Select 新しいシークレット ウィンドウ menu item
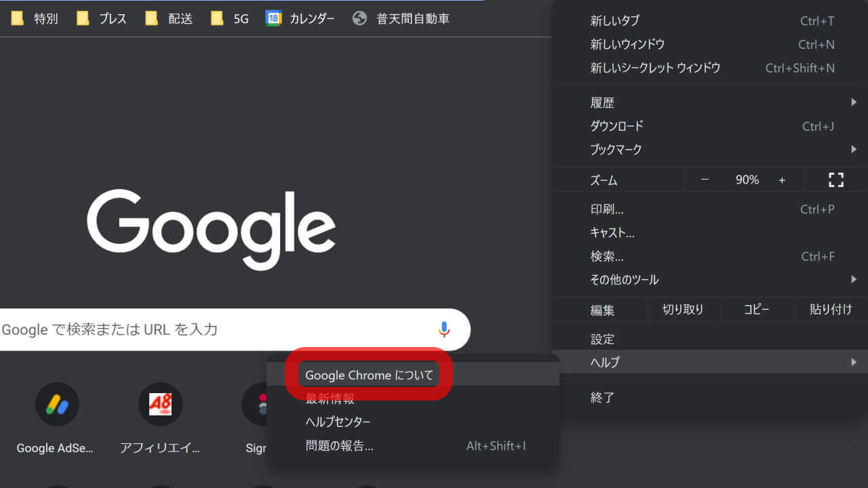The width and height of the screenshot is (868, 488). pyautogui.click(x=655, y=68)
